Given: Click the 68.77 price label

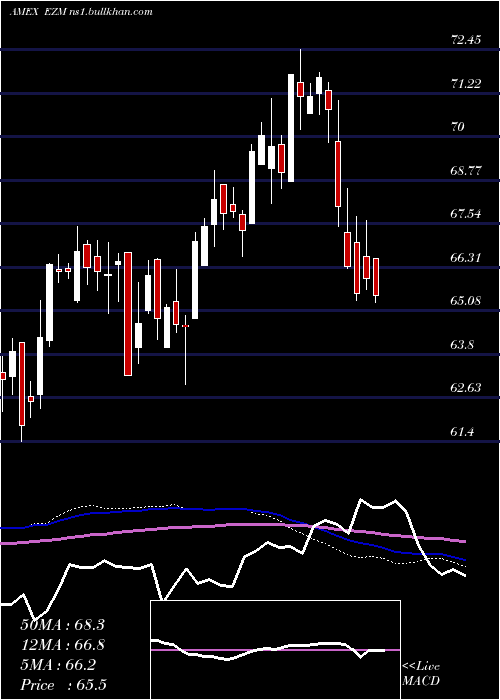Looking at the screenshot, I should [x=466, y=171].
